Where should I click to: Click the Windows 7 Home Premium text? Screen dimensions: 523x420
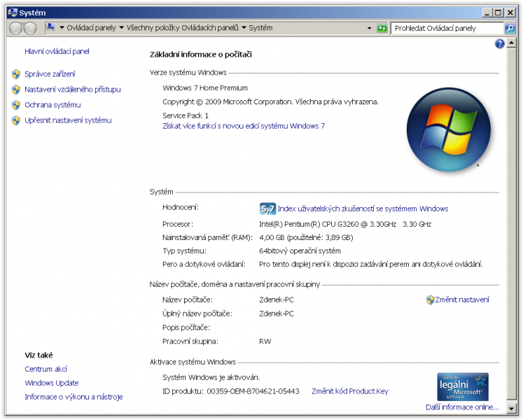205,88
